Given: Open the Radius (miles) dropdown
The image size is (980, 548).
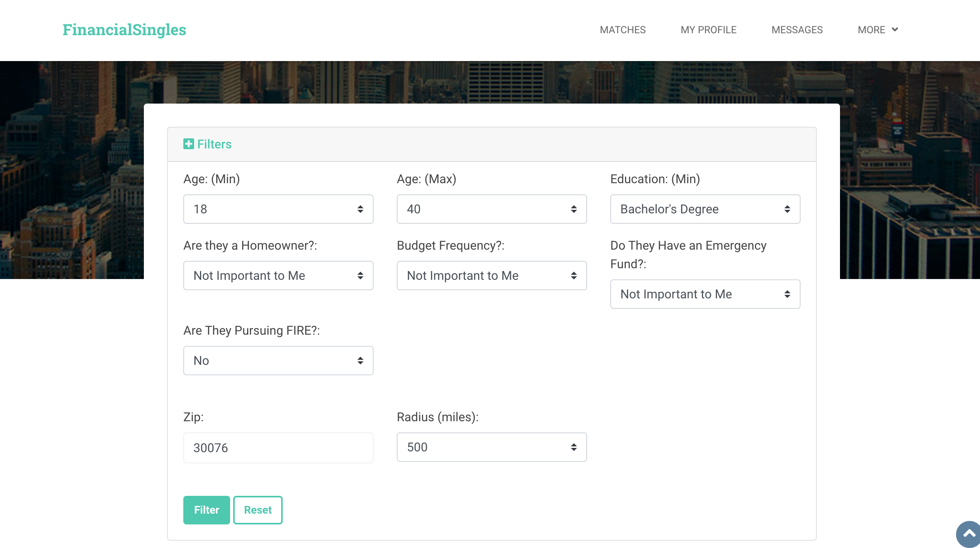Looking at the screenshot, I should pos(491,447).
